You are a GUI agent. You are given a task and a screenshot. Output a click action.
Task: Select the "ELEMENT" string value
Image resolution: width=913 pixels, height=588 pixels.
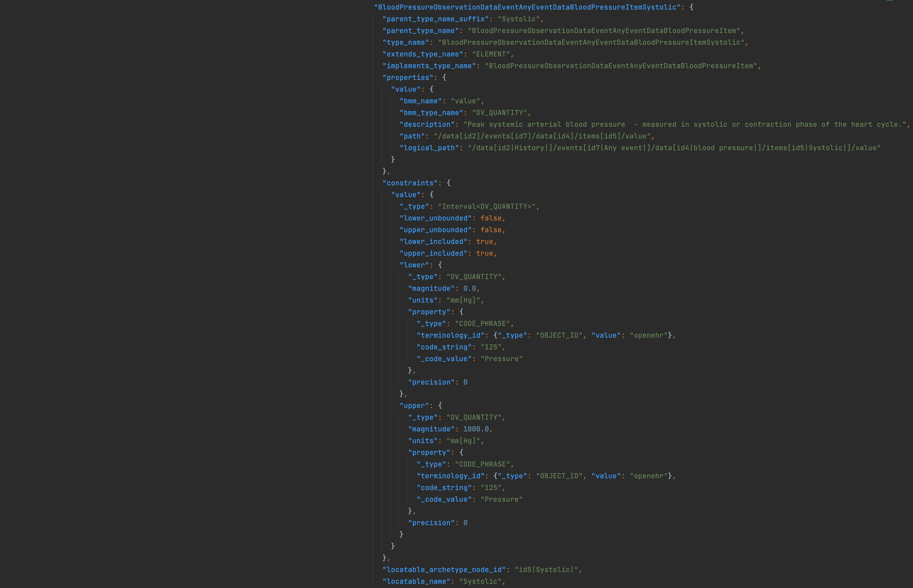pos(491,54)
